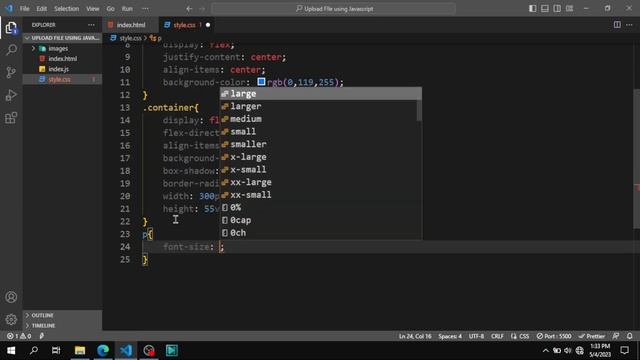Change line endings via CRLF
The image size is (640, 360).
click(497, 336)
